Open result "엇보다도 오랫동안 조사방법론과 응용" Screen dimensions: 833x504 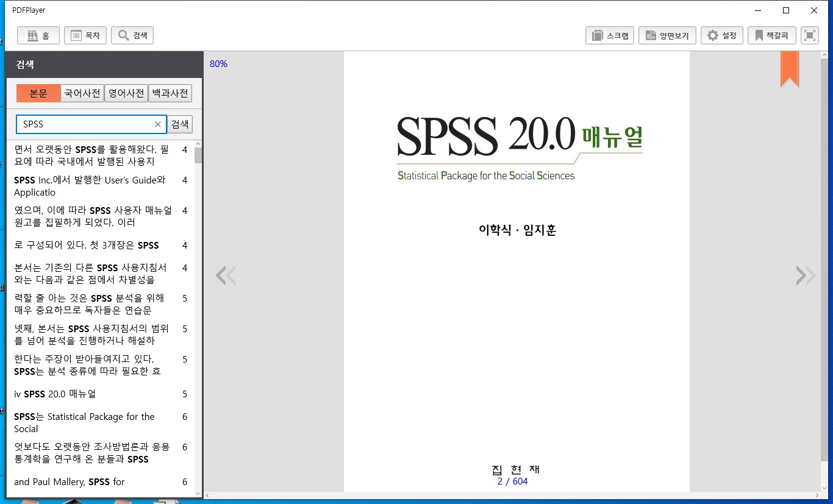(101, 453)
